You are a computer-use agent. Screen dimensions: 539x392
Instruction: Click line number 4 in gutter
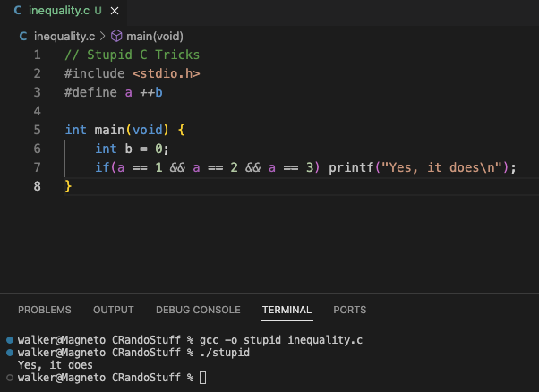[x=37, y=111]
